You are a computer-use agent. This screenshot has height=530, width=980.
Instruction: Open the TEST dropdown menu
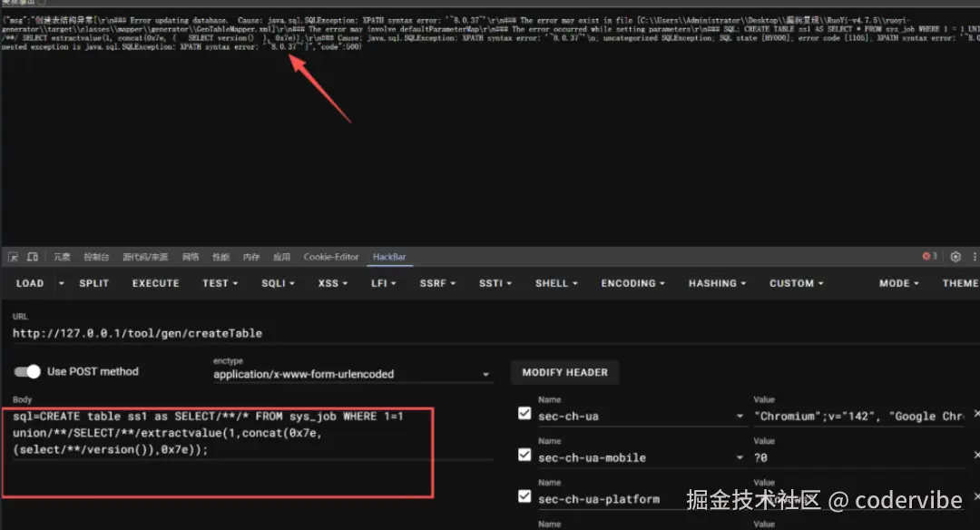coord(220,283)
